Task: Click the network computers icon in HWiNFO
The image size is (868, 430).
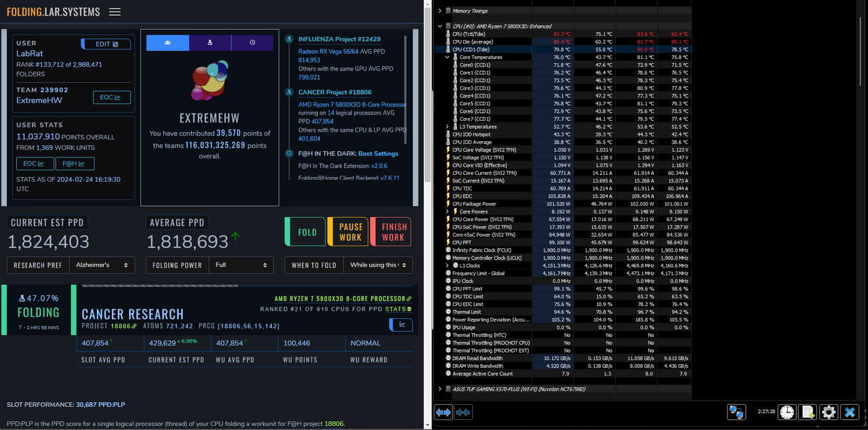Action: tap(737, 412)
